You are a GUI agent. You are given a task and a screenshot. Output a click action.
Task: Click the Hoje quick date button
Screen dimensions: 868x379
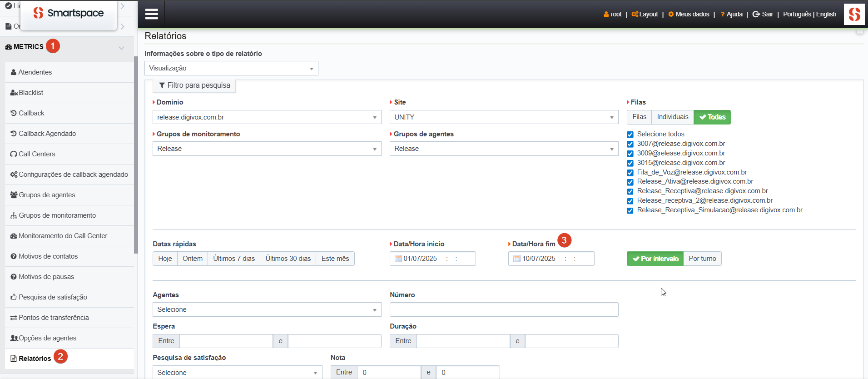(x=165, y=259)
